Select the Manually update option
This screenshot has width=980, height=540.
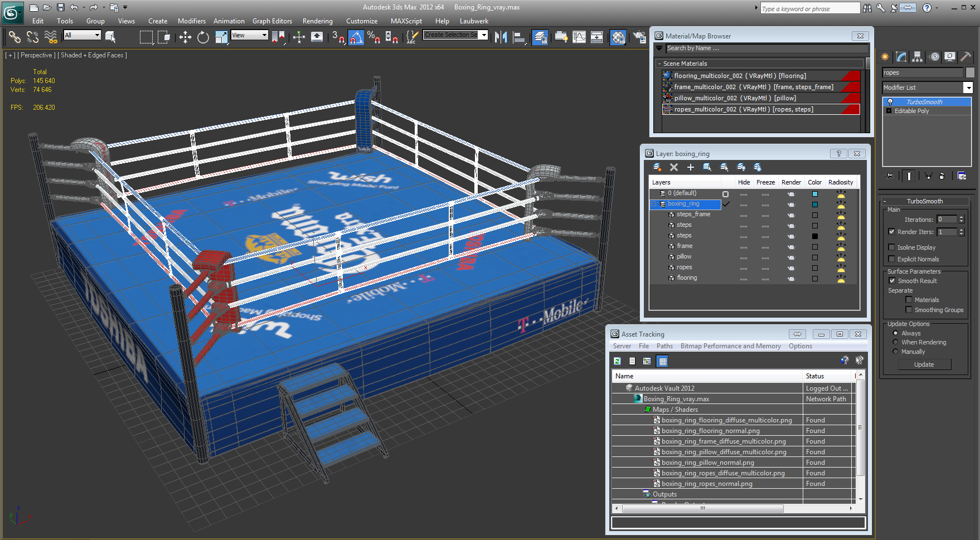pyautogui.click(x=895, y=352)
